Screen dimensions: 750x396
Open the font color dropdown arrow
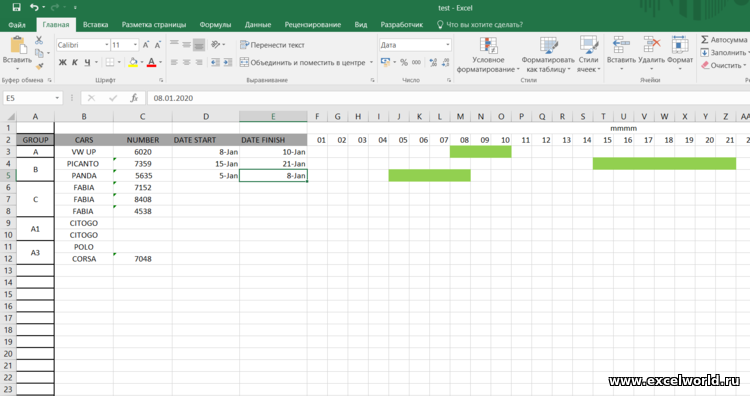160,62
